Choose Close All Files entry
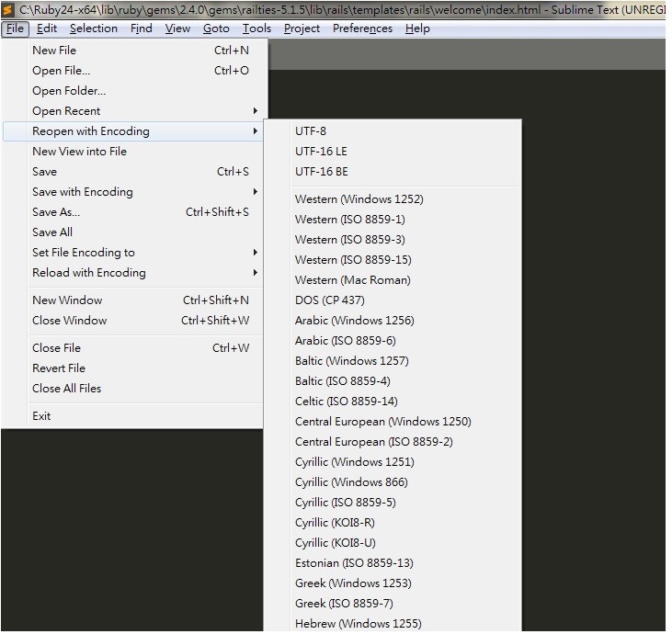Viewport: 672px width, 634px height. coord(133,388)
